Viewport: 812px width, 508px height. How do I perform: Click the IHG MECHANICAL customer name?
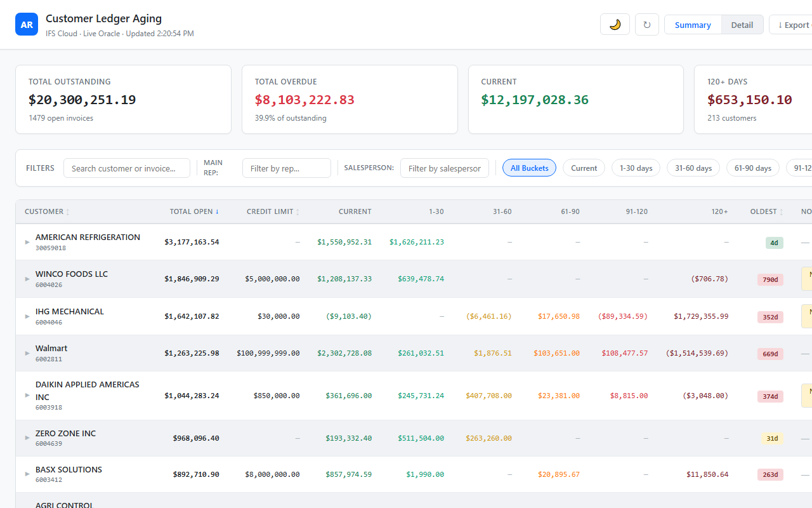pyautogui.click(x=70, y=311)
